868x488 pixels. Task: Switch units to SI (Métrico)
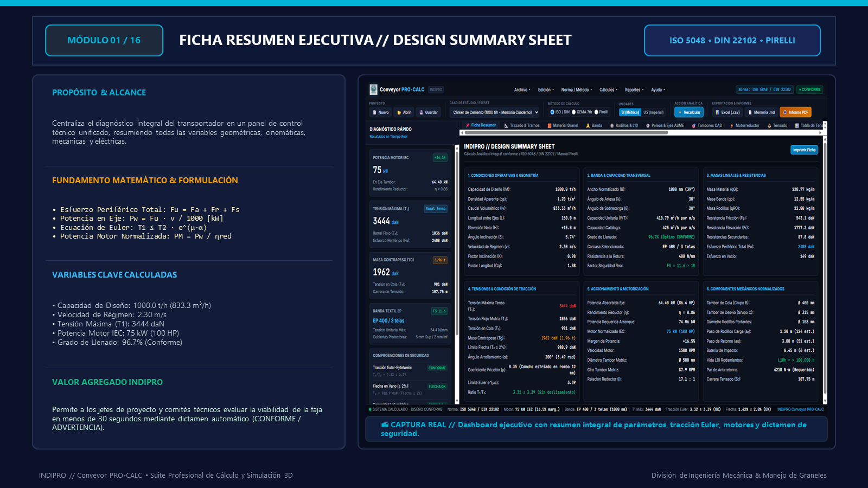click(x=630, y=112)
